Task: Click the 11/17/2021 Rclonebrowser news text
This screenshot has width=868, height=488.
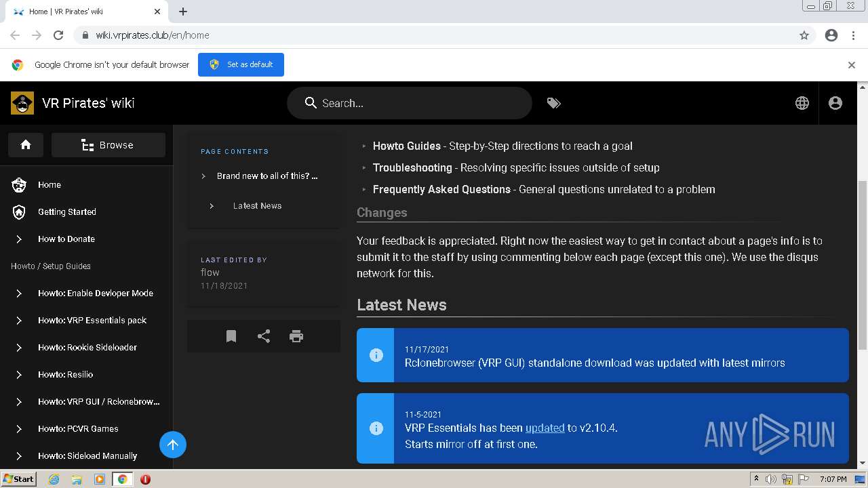Action: pos(595,363)
